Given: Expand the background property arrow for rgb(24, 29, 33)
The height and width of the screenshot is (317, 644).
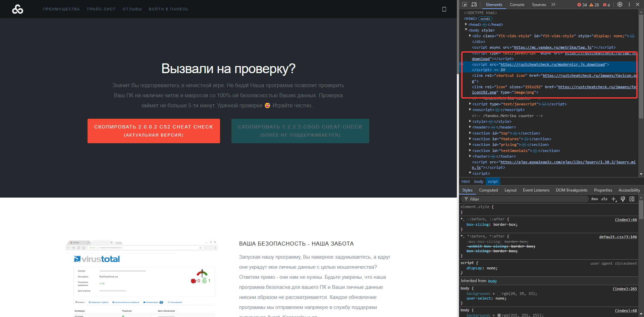Looking at the screenshot, I should (x=494, y=294).
